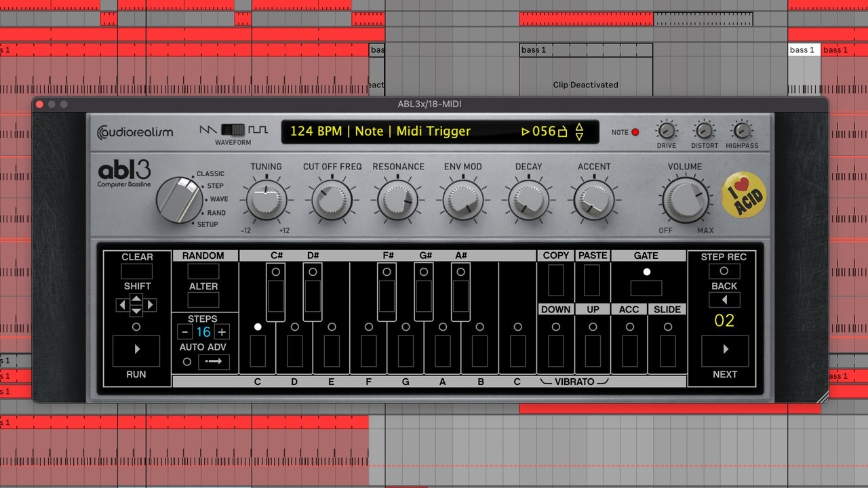
Task: Select the G key
Action: 406,350
